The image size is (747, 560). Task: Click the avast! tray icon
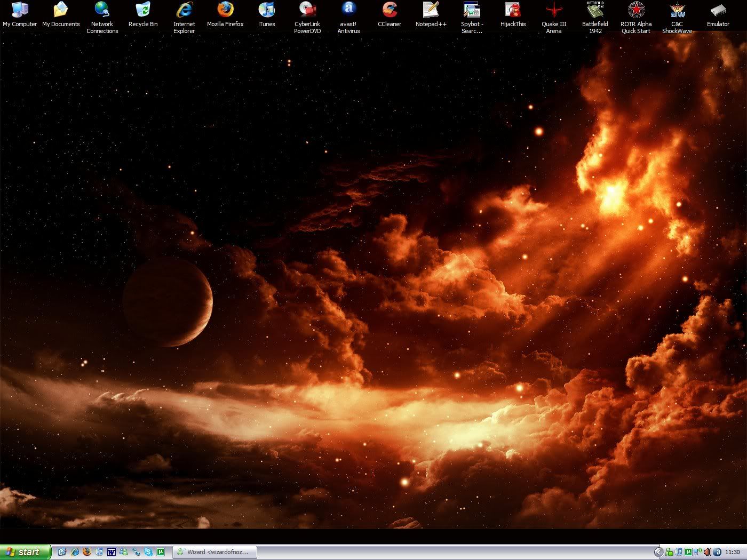click(x=717, y=552)
